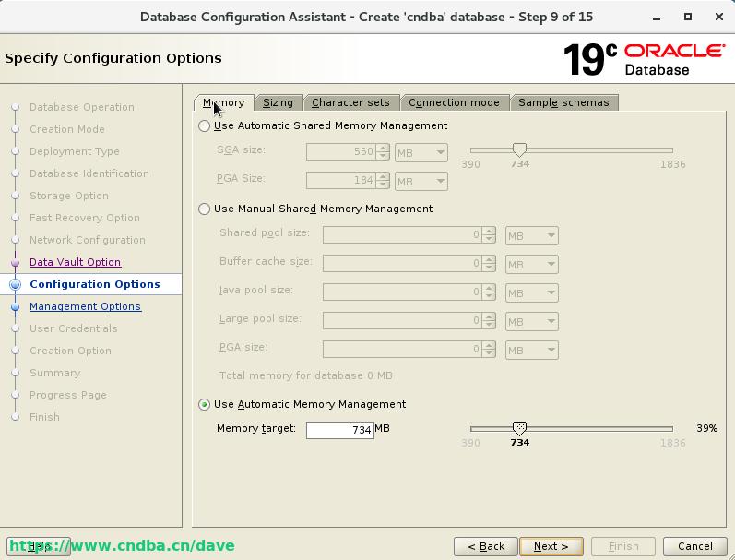Screen dimensions: 735x560
Task: Click the Next button
Action: (551, 546)
